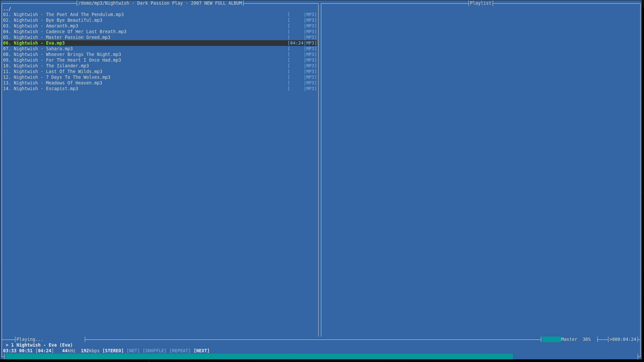
Task: Click the MP3 tag on Amaranth.mp3 row
Action: click(310, 26)
